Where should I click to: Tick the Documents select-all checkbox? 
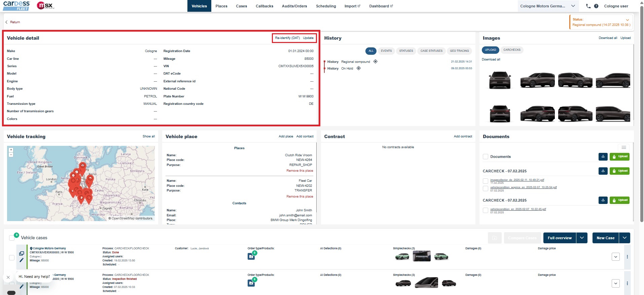(486, 157)
